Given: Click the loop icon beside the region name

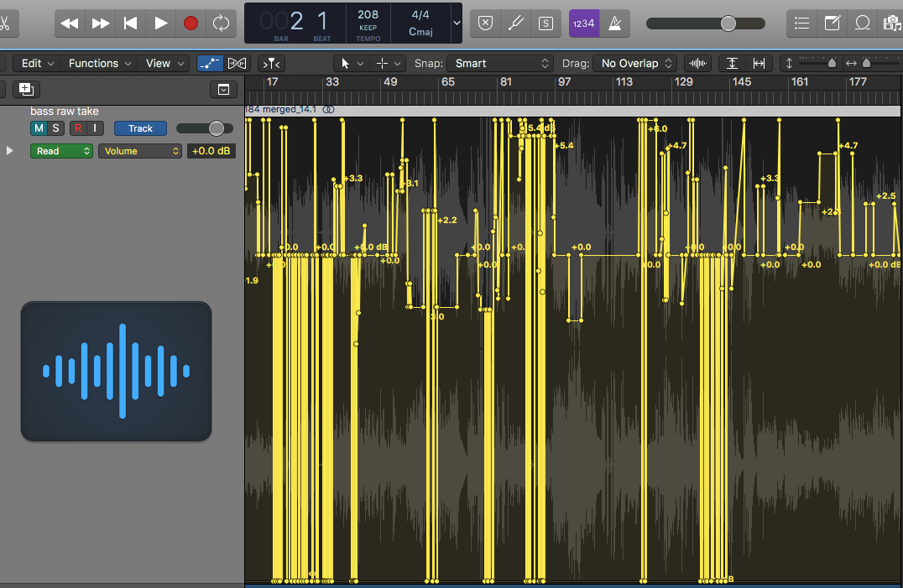Looking at the screenshot, I should pyautogui.click(x=328, y=109).
